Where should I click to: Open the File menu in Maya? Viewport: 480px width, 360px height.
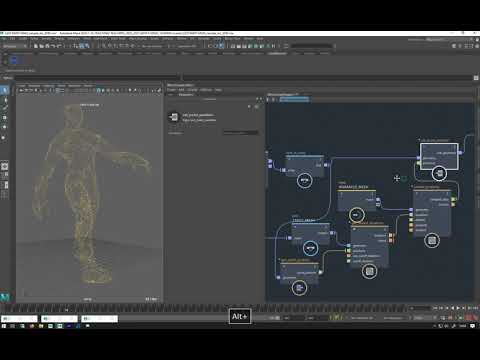coord(4,39)
